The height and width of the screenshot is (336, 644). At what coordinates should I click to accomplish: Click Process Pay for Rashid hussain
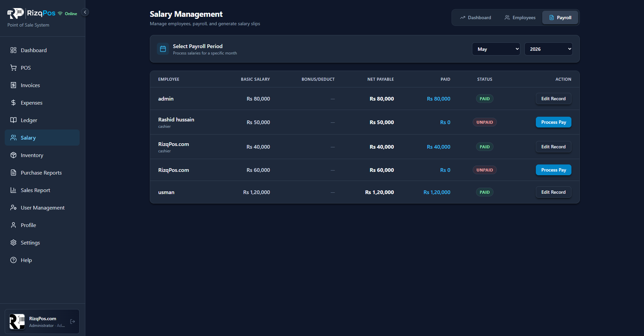click(553, 122)
